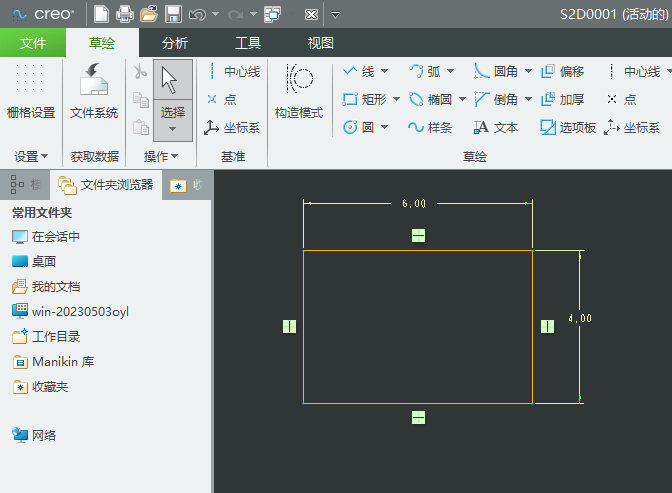Image resolution: width=672 pixels, height=493 pixels.
Task: Open the 文件 menu
Action: [x=33, y=43]
